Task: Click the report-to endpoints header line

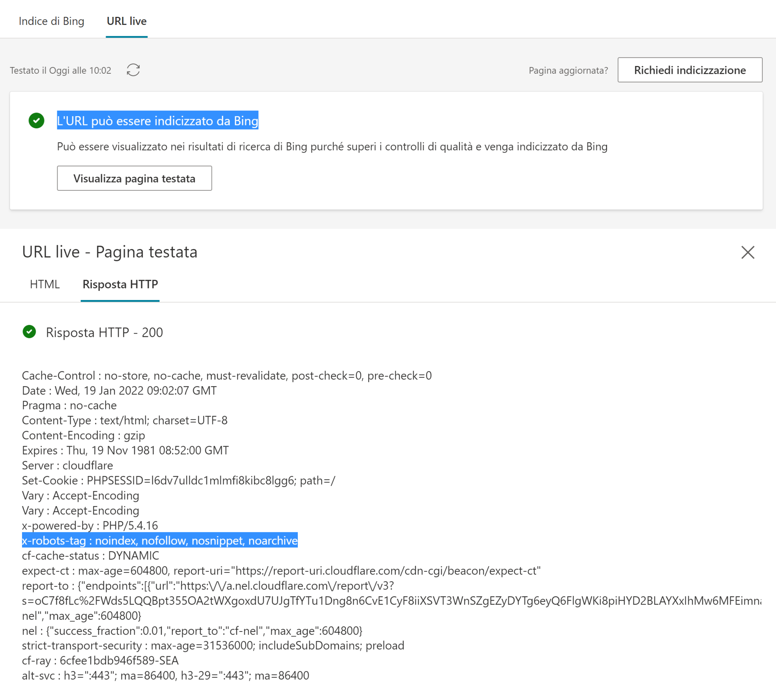Action: tap(392, 600)
